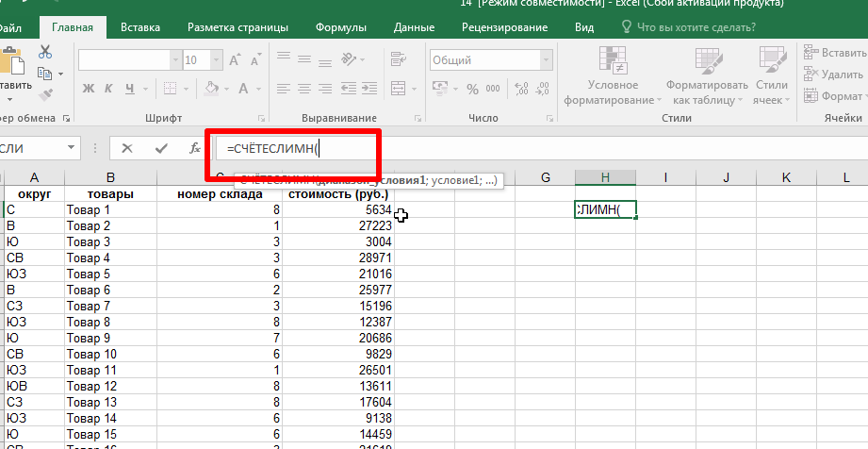The width and height of the screenshot is (868, 449).
Task: Open Insert Function fx dialog
Action: (195, 148)
